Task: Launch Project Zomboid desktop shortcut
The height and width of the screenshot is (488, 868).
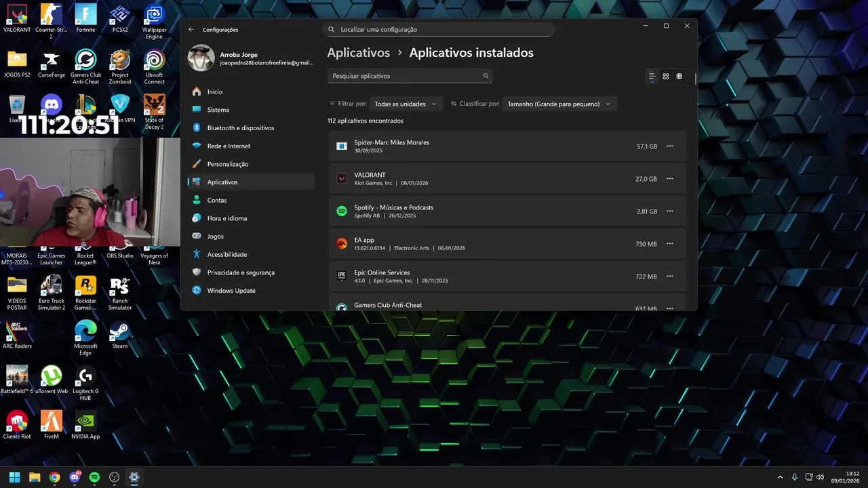Action: pyautogui.click(x=120, y=67)
